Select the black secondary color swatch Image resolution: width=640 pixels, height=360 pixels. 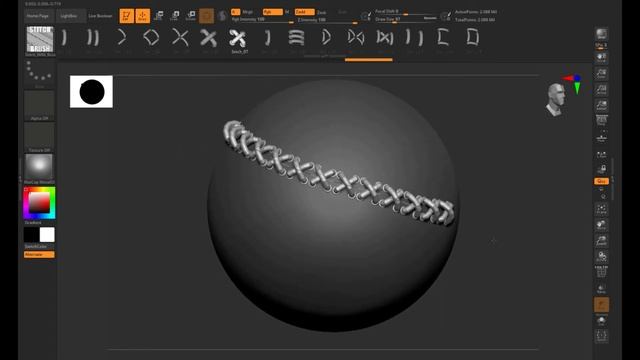(31, 235)
